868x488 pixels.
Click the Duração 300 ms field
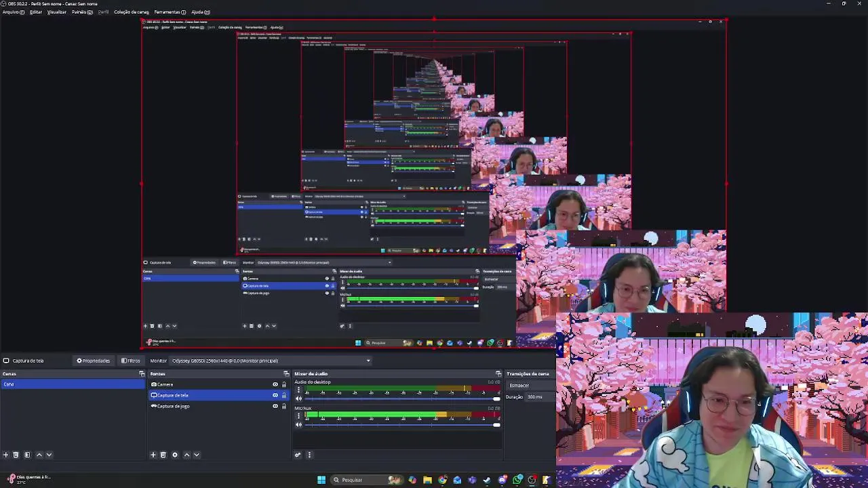pos(539,396)
